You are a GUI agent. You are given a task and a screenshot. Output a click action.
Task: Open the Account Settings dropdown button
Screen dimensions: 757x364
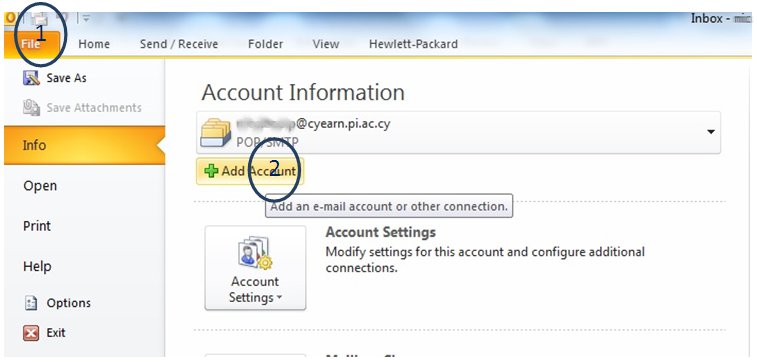[x=255, y=267]
